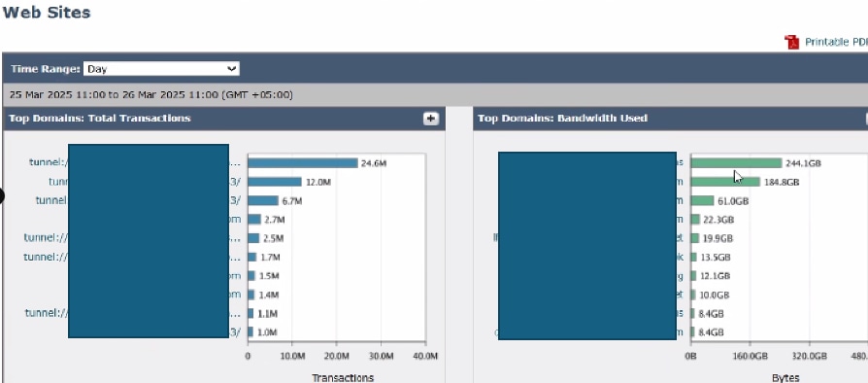Click the 0B axis tick label
The image size is (868, 383).
click(x=690, y=356)
